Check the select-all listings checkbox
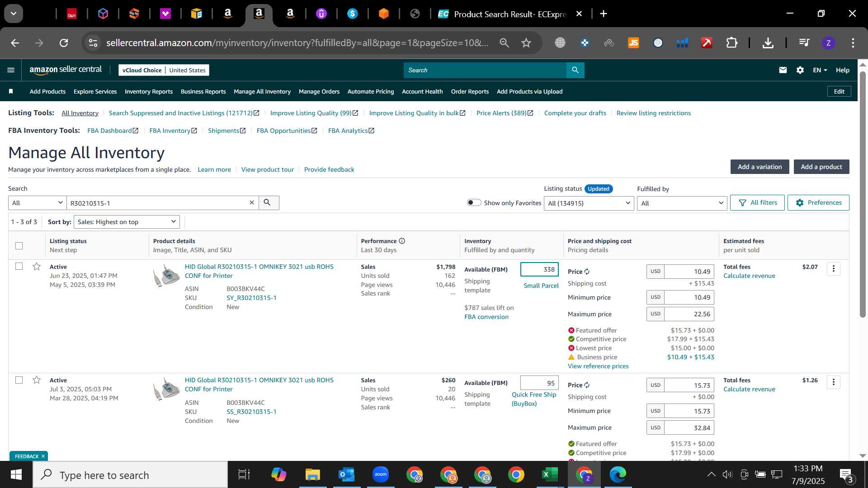Screen dimensions: 868x488 pos(19,246)
